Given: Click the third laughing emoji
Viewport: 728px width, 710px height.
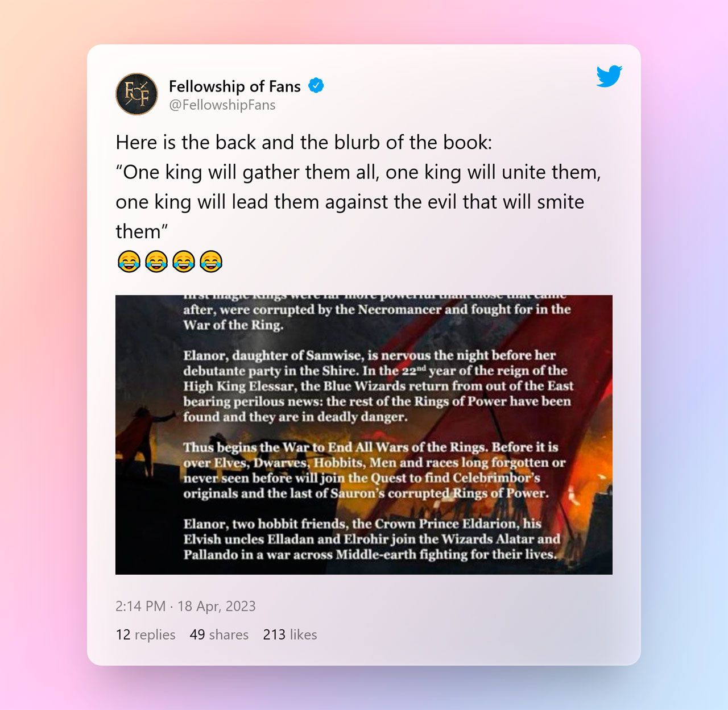Looking at the screenshot, I should click(x=184, y=261).
